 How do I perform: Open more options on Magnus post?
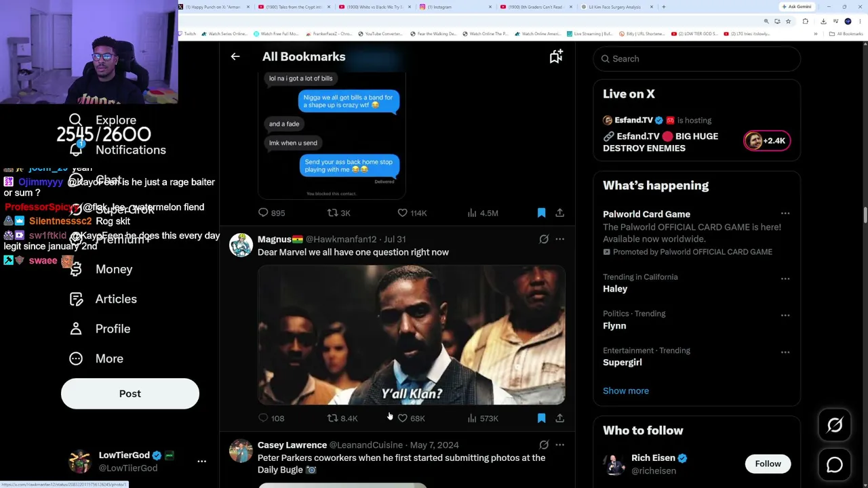(559, 239)
